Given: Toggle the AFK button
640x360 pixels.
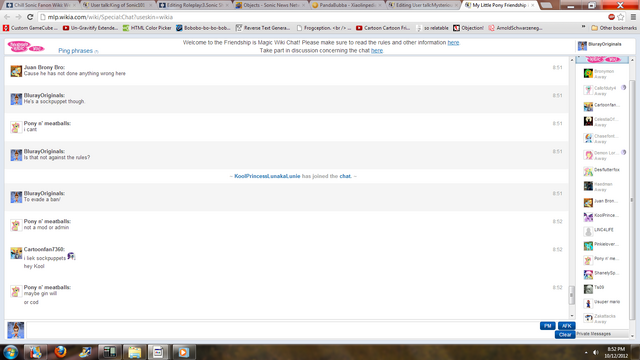Looking at the screenshot, I should (x=567, y=326).
